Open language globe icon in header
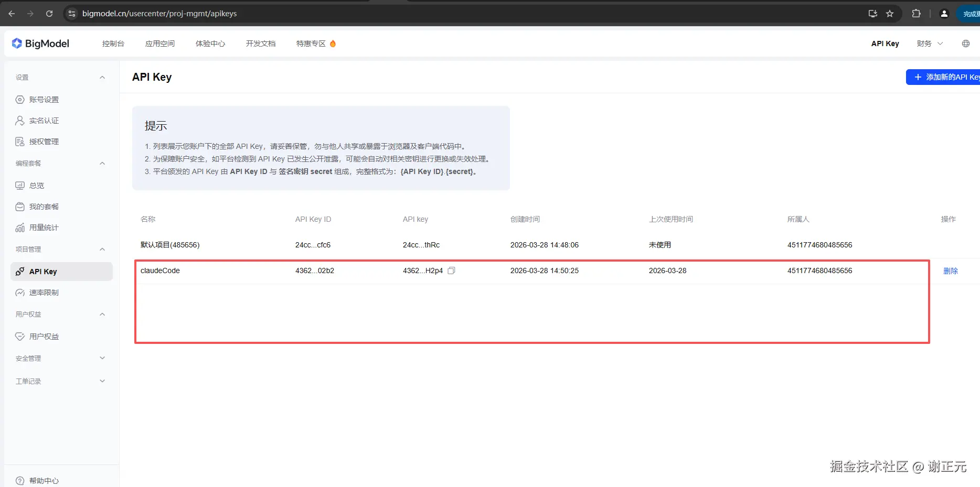The image size is (980, 487). click(x=966, y=44)
